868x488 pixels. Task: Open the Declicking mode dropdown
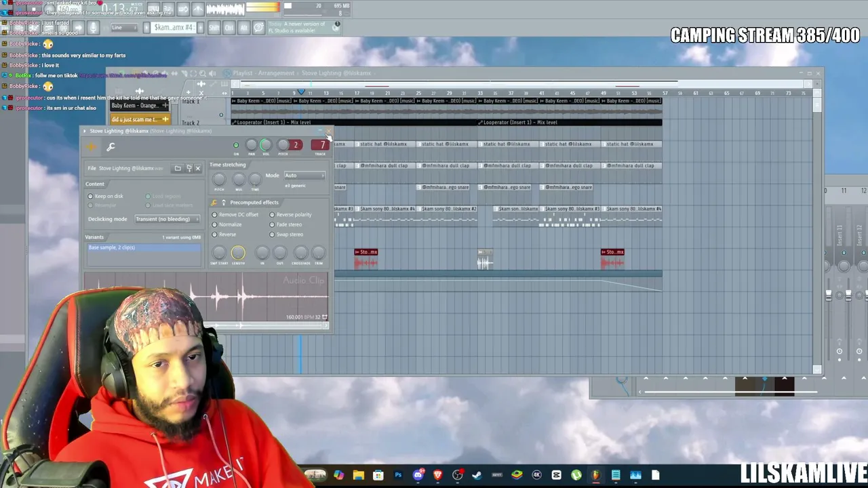(x=167, y=219)
